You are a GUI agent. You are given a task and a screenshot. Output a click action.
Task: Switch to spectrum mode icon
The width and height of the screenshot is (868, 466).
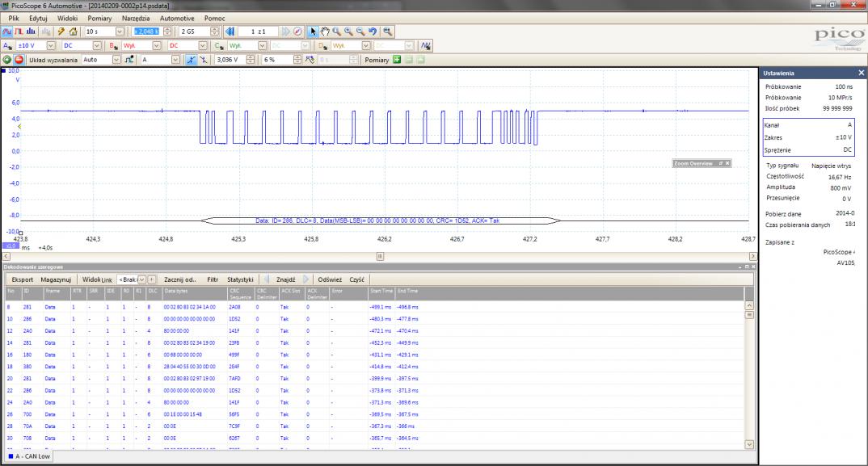pyautogui.click(x=30, y=31)
